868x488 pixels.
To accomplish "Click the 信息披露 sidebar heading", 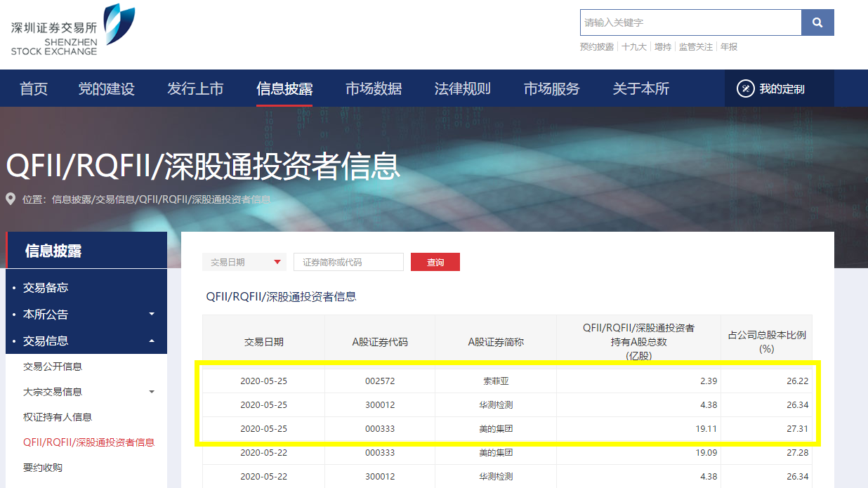I will click(x=53, y=251).
